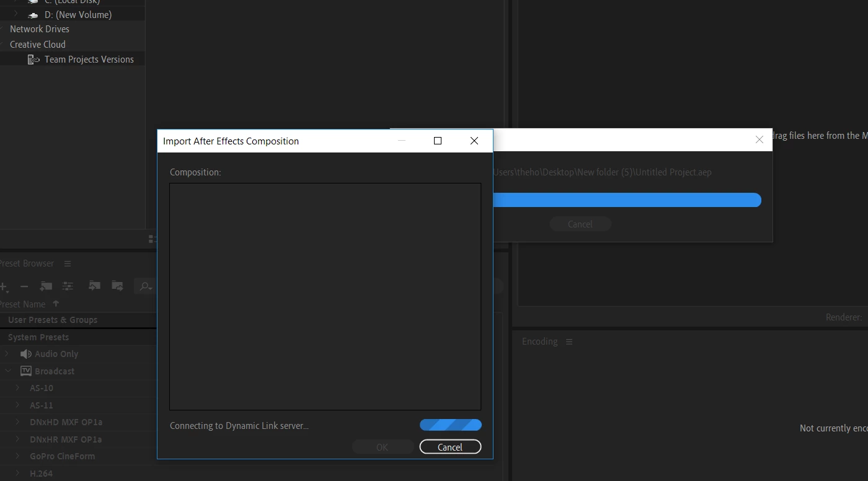
Task: Select Network Drives in media browser
Action: tap(40, 29)
